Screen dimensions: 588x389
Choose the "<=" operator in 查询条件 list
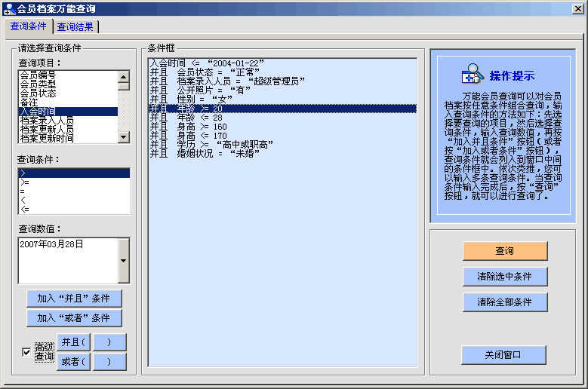pos(26,209)
